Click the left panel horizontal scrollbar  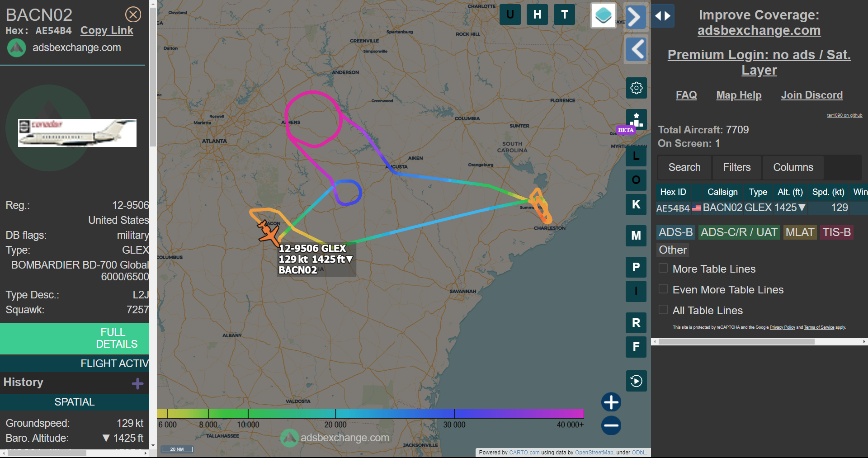click(x=47, y=453)
